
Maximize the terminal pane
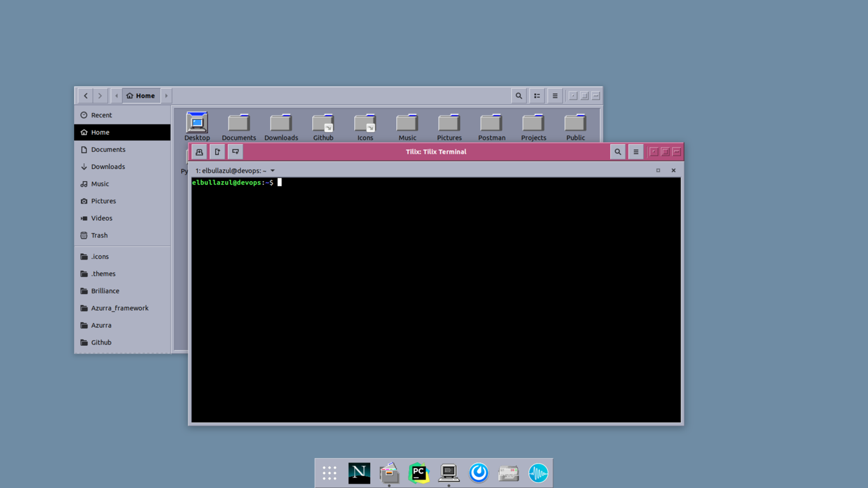[658, 170]
